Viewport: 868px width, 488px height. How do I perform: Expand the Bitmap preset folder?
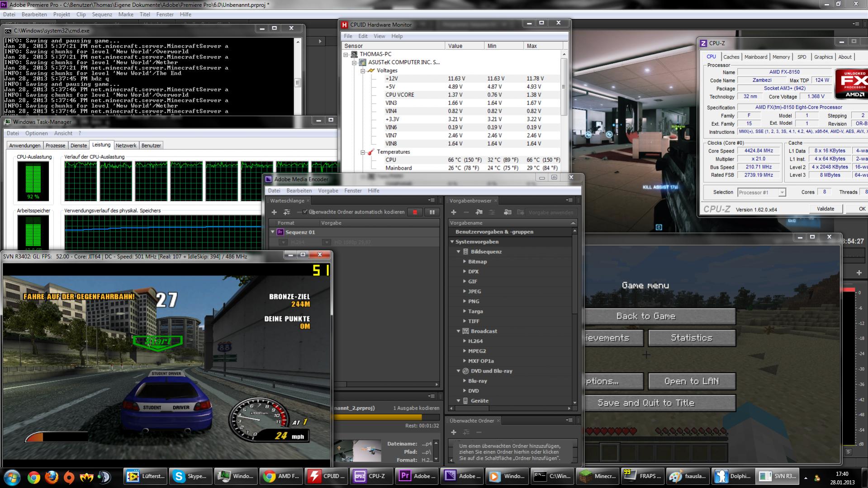tap(465, 262)
